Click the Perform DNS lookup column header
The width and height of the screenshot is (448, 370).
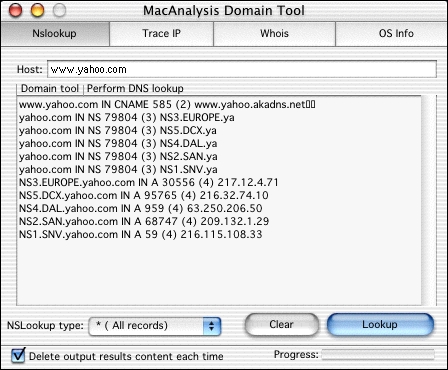point(135,89)
